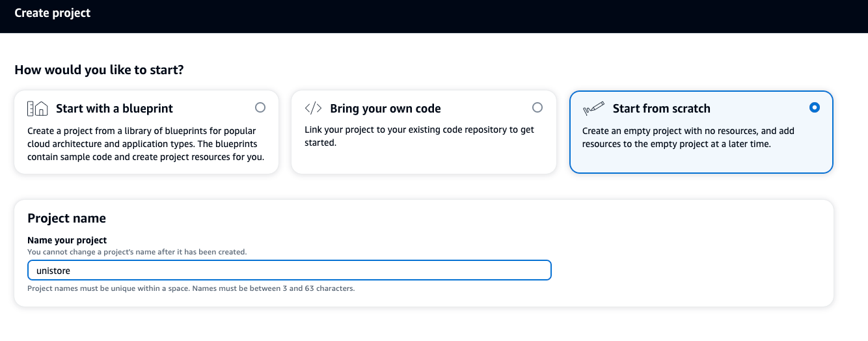Image resolution: width=868 pixels, height=341 pixels.
Task: Click the project name field containing unistore
Action: point(290,270)
